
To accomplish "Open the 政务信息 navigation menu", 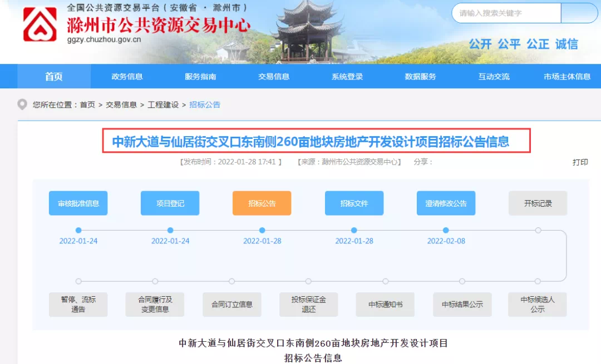I will 127,77.
